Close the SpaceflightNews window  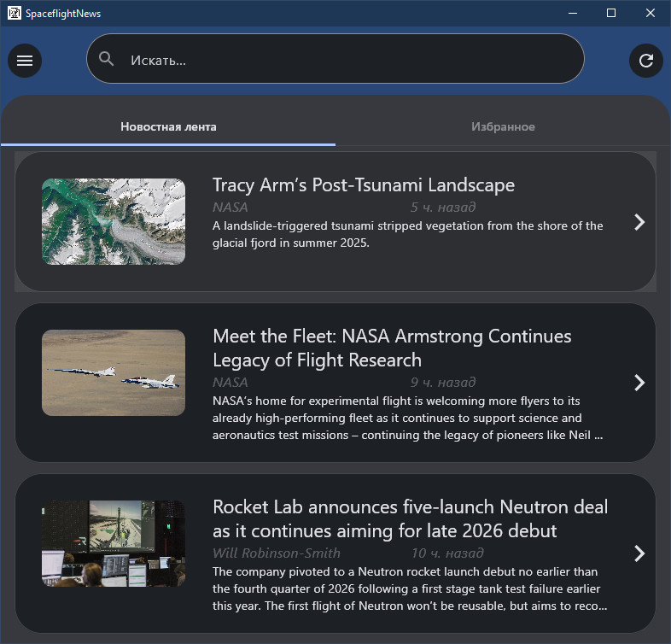[x=650, y=14]
